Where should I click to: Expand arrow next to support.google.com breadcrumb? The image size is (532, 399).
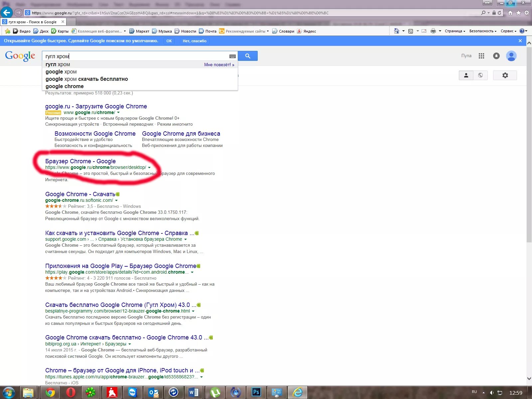point(186,239)
